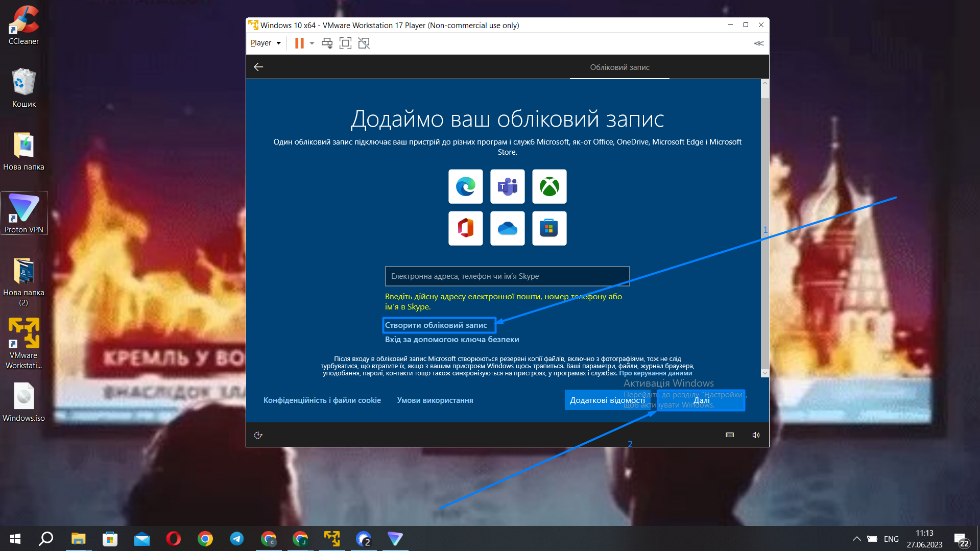The image size is (980, 551).
Task: Enter full screen mode in VMware
Action: point(345,43)
